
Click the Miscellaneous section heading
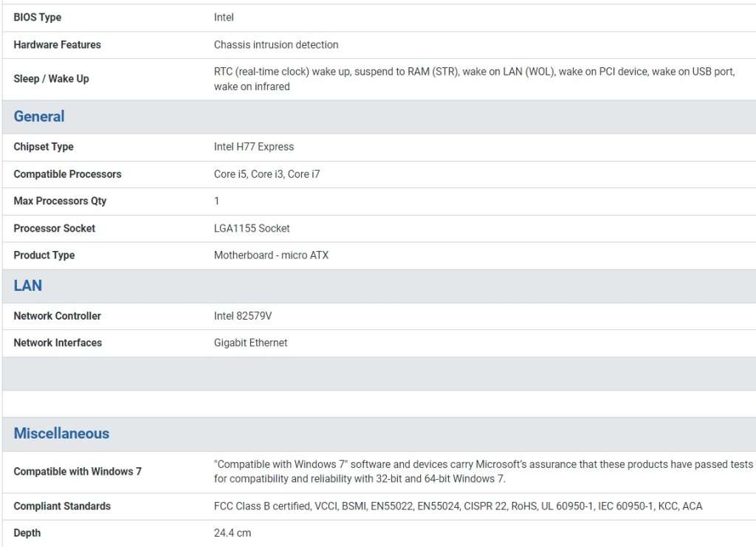click(61, 434)
